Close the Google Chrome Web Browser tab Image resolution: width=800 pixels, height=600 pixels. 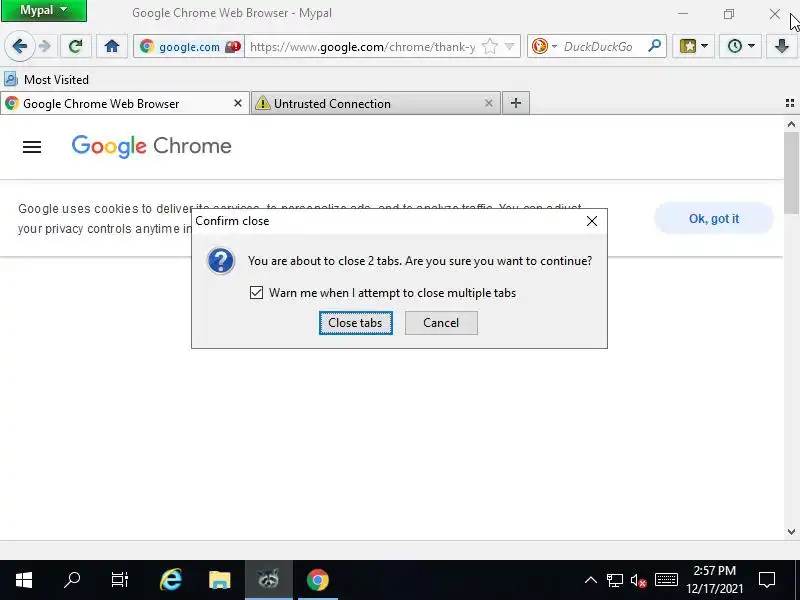(x=238, y=103)
